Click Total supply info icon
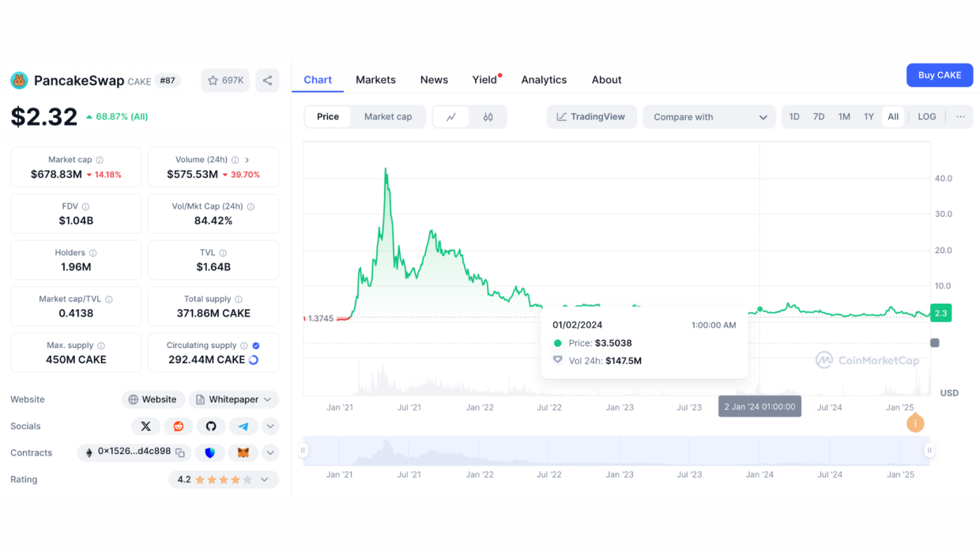Viewport: 980px width, 552px height. point(239,300)
